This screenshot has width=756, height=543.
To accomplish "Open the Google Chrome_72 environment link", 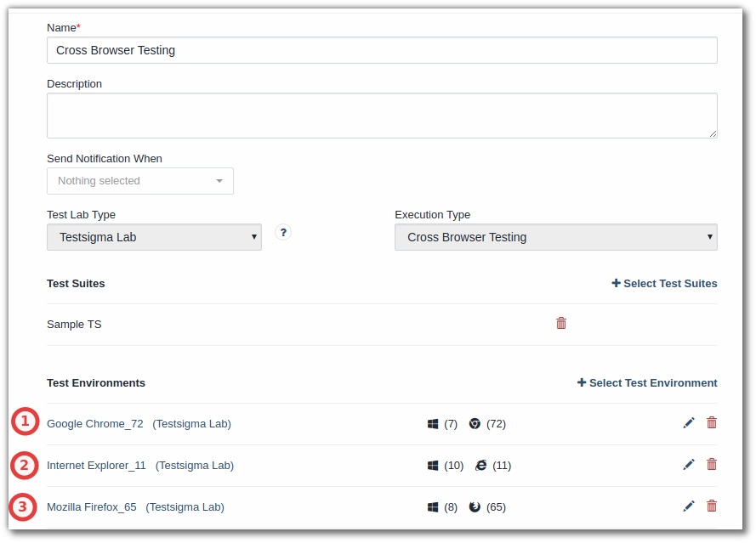I will [x=95, y=423].
